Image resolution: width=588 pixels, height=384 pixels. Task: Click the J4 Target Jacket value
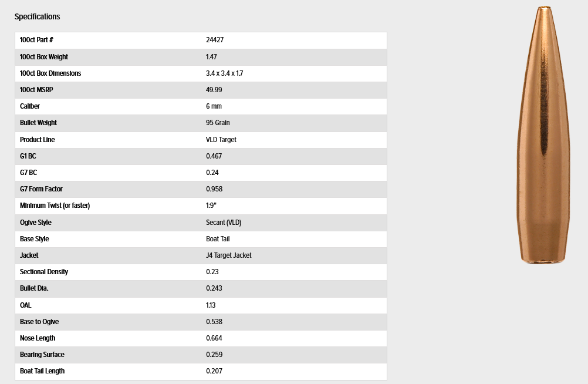tap(229, 255)
